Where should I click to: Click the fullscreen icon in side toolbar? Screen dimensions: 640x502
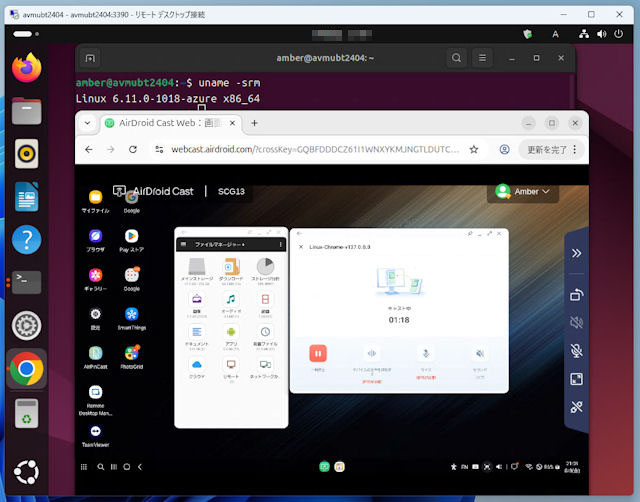(576, 379)
